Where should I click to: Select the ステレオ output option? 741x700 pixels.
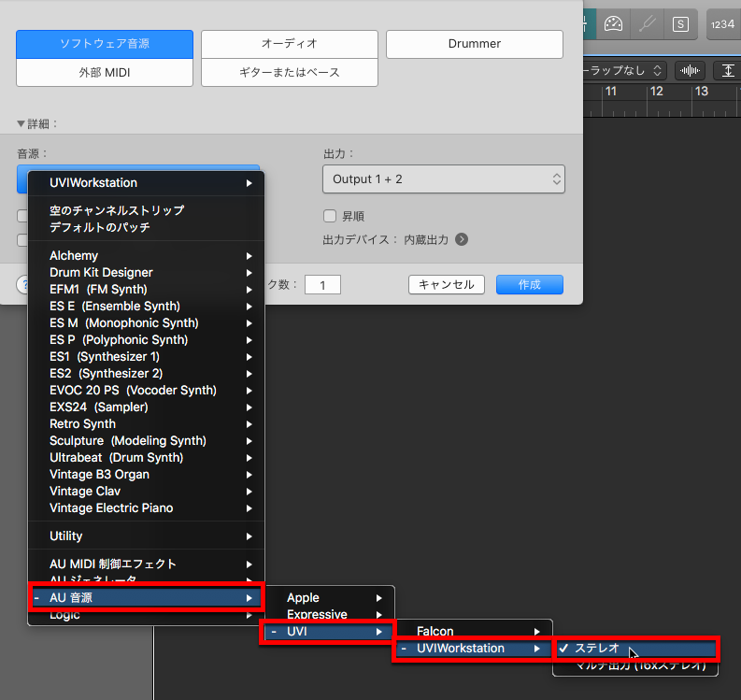(635, 649)
